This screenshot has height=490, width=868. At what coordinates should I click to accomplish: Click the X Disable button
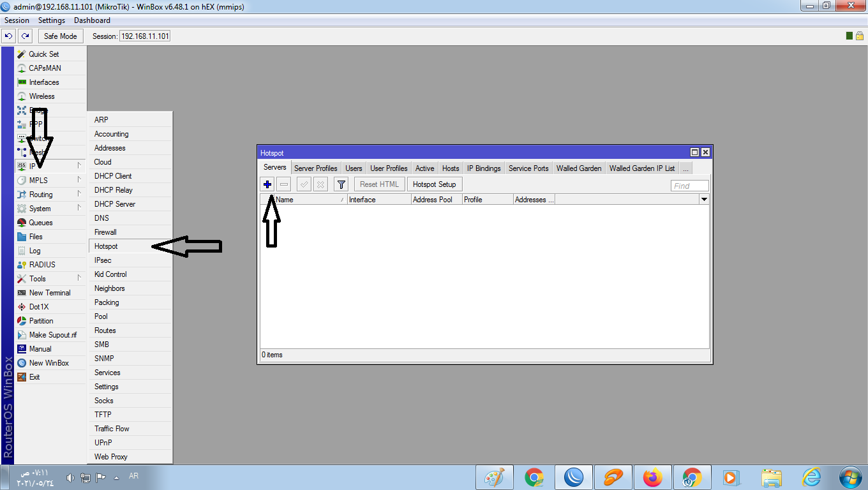coord(321,184)
